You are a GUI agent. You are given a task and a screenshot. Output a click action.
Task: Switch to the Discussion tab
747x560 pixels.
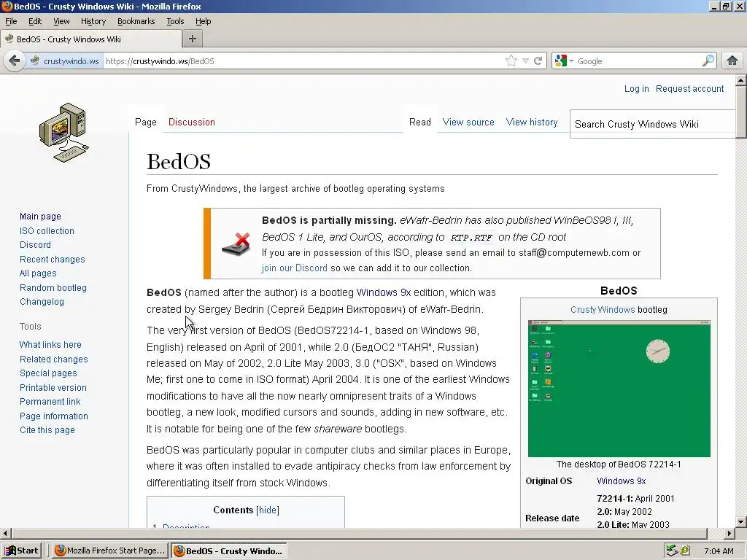point(192,122)
